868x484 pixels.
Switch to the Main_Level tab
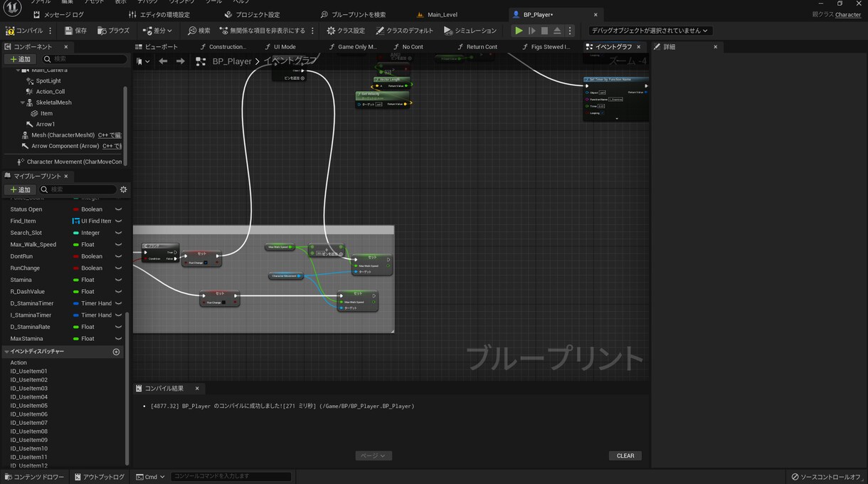[442, 14]
